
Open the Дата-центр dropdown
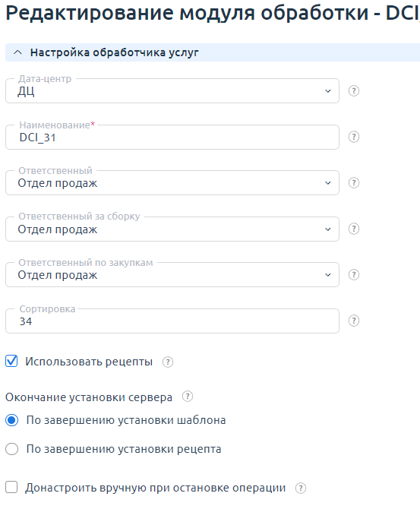(x=172, y=91)
